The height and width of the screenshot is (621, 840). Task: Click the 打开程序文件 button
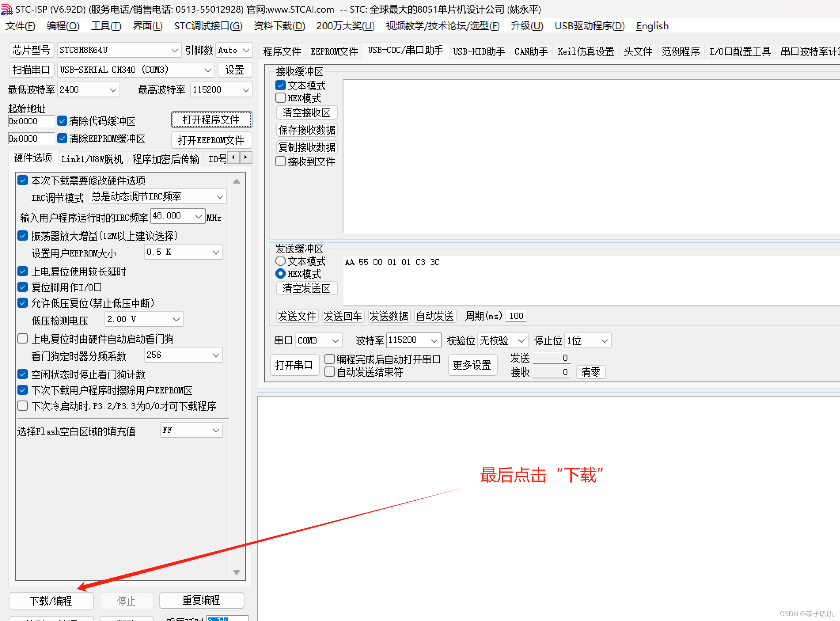[x=211, y=120]
